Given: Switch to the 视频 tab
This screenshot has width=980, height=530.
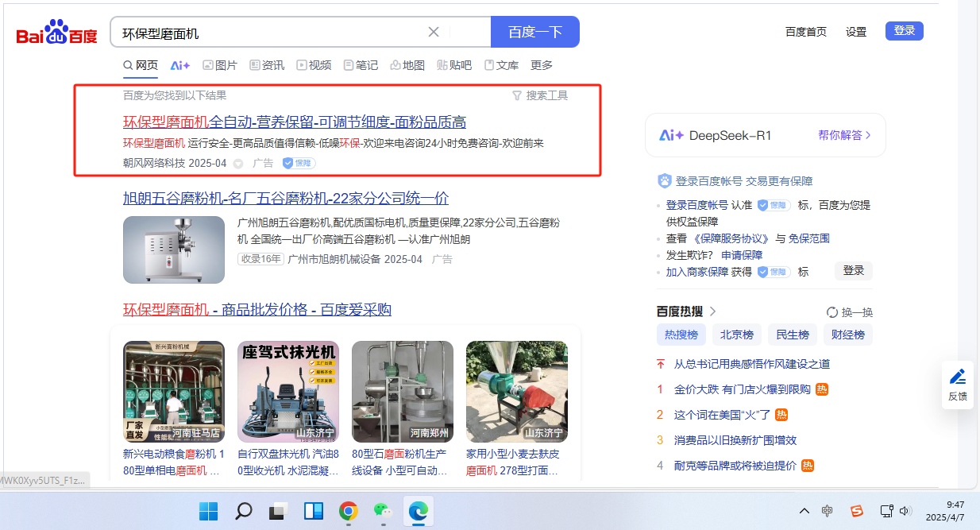Looking at the screenshot, I should [x=314, y=65].
